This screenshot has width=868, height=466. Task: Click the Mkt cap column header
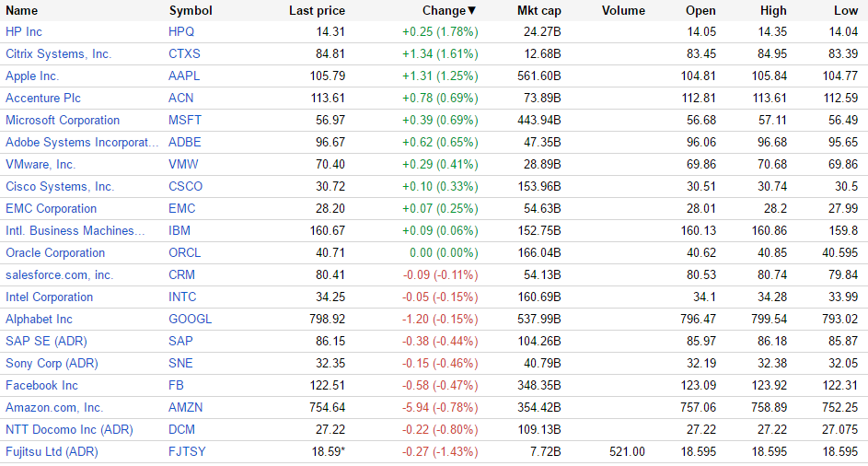(538, 10)
